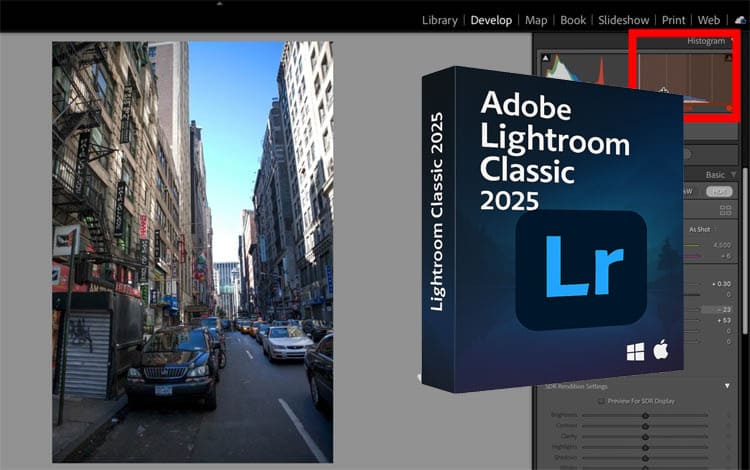This screenshot has width=750, height=470.
Task: Click the right panel scrollbar
Action: [746, 251]
